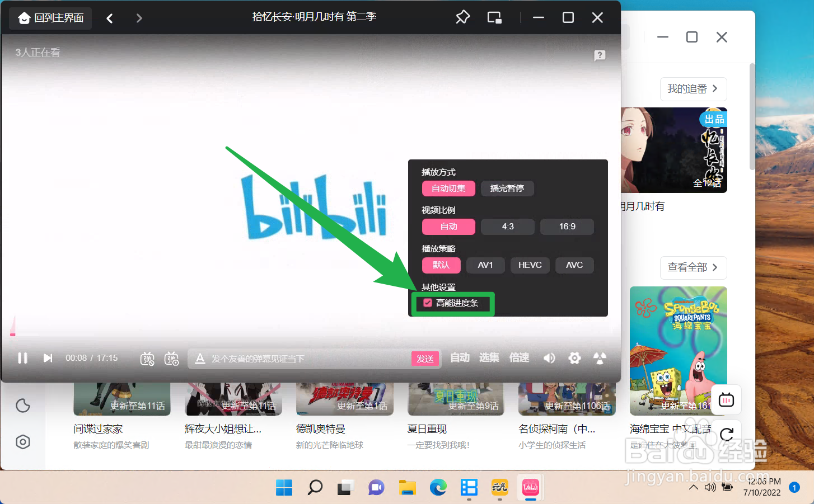Toggle danmaku display off
The height and width of the screenshot is (504, 814).
[x=147, y=359]
